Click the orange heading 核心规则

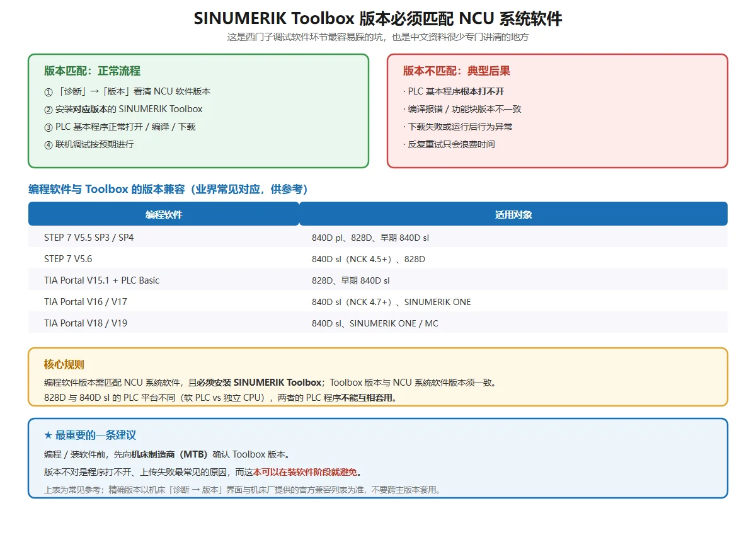64,364
